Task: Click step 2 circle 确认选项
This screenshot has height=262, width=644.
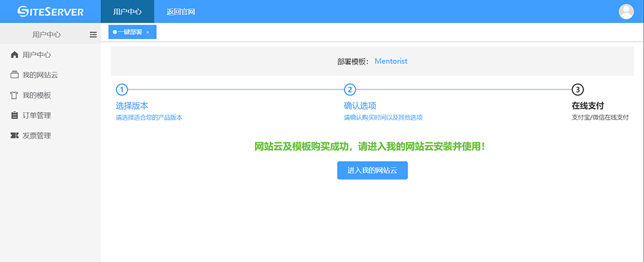Action: pyautogui.click(x=350, y=89)
